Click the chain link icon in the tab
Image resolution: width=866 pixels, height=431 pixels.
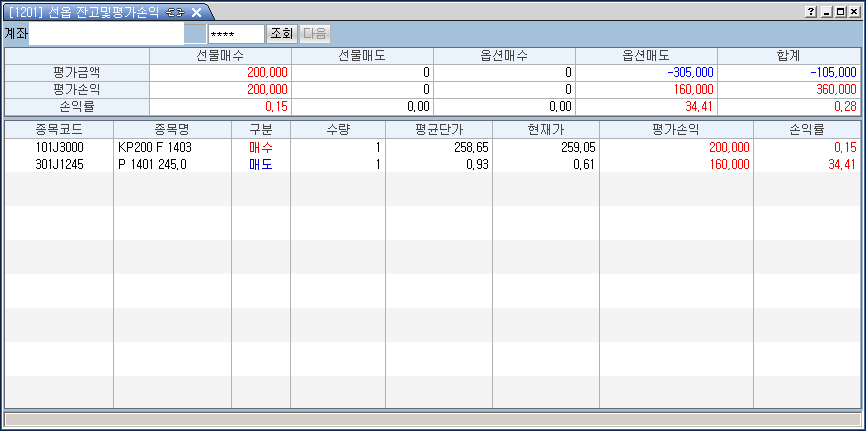(x=175, y=12)
